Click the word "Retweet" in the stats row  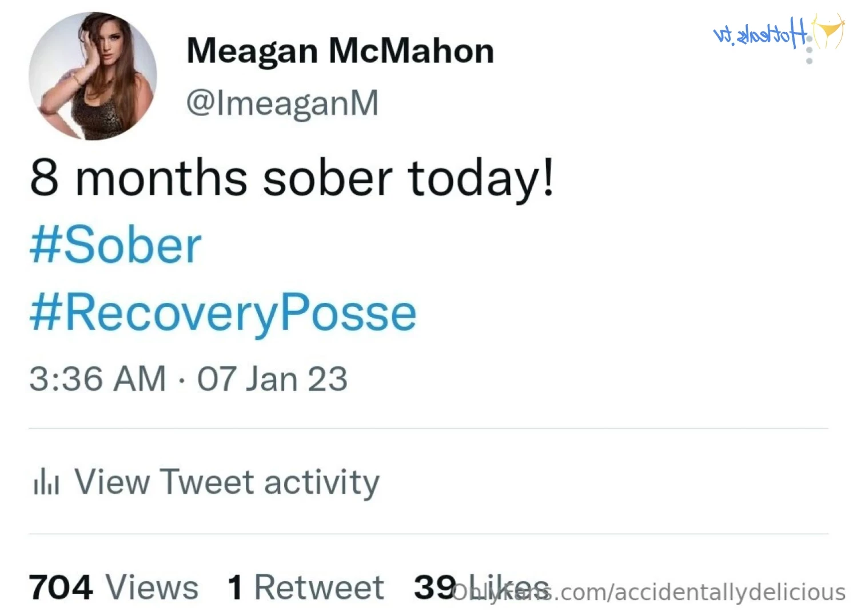coord(319,587)
